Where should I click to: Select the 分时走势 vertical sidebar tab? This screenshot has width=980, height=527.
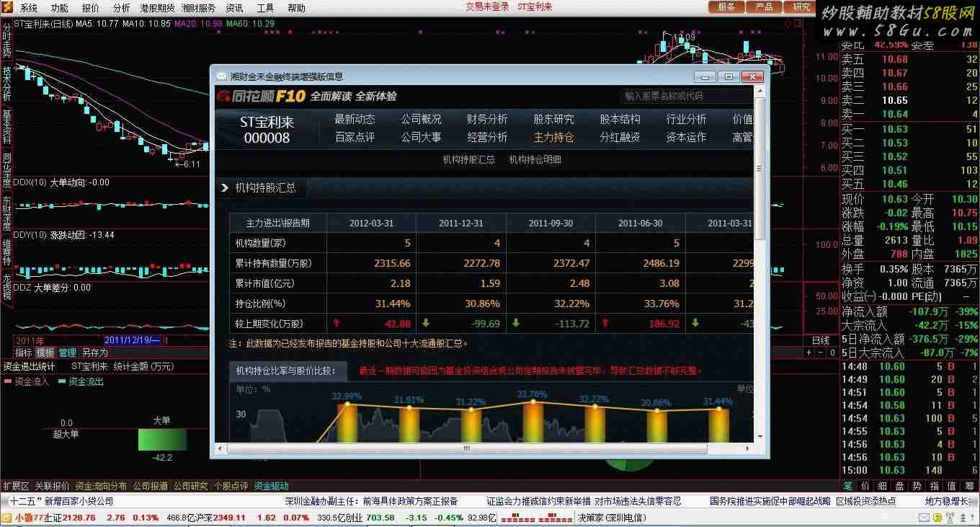(x=6, y=40)
